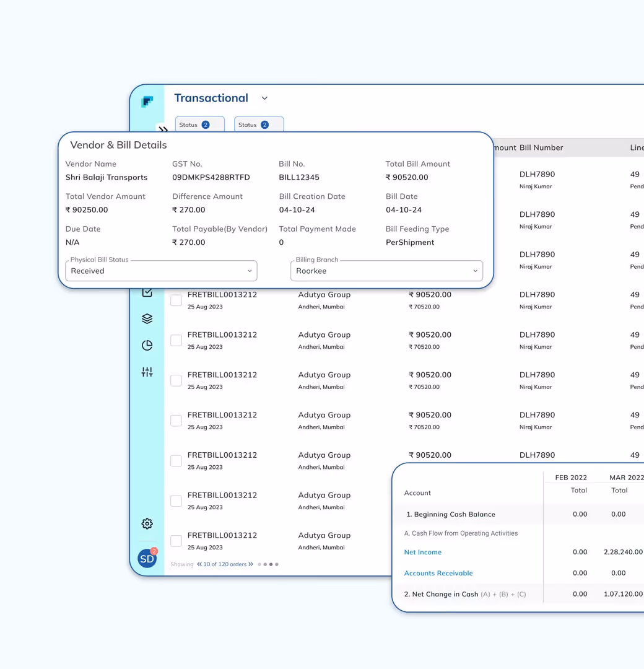This screenshot has height=669, width=644.
Task: Open the Physical Bill Status dropdown showing Received
Action: 161,271
